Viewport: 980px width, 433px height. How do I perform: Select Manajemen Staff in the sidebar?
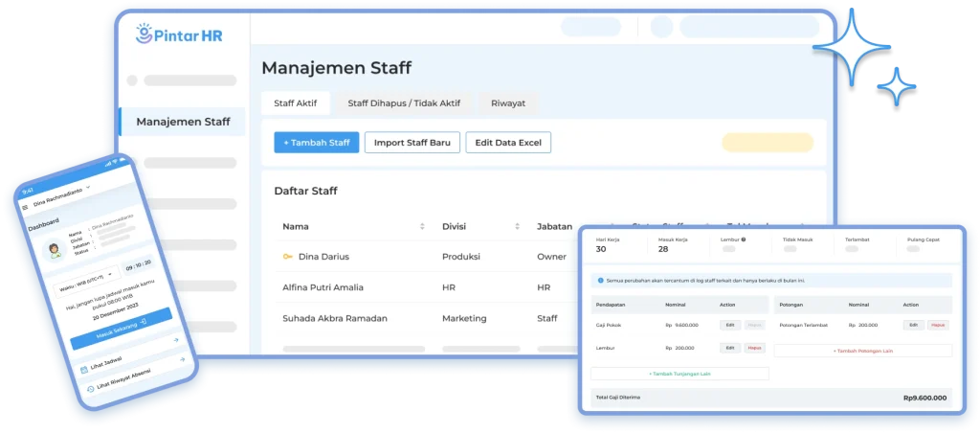click(182, 122)
